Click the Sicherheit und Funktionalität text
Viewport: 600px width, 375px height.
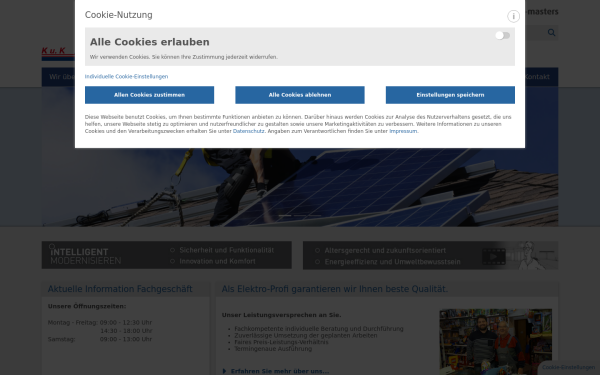pyautogui.click(x=227, y=250)
